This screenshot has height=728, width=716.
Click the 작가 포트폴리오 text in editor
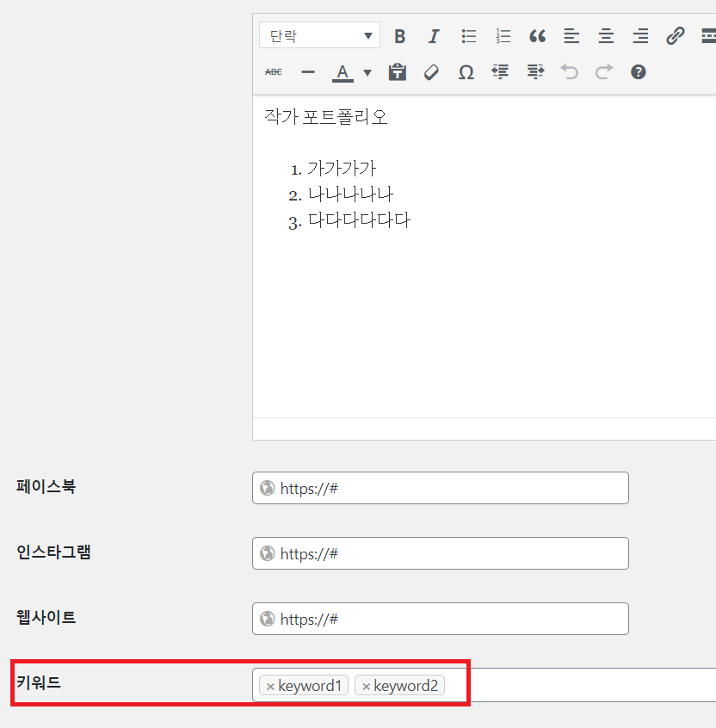pyautogui.click(x=326, y=116)
